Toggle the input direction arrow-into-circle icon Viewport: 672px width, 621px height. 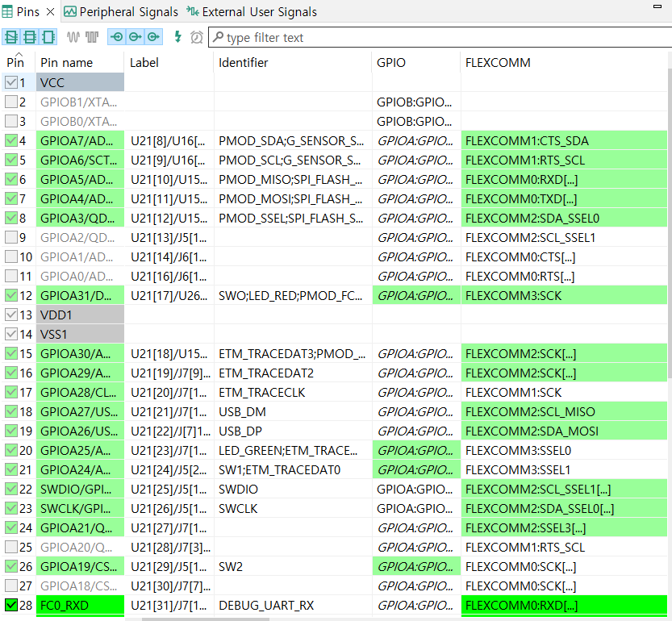(x=116, y=37)
